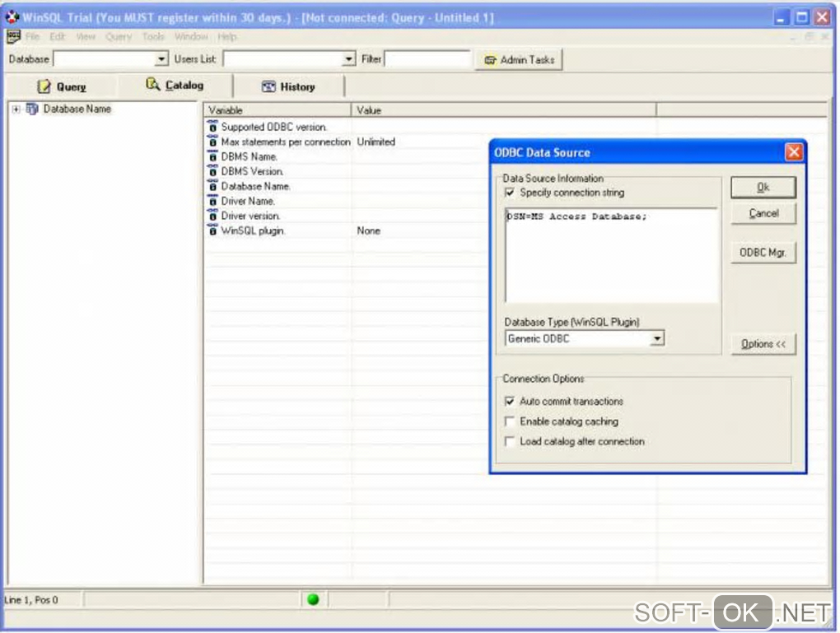Switch to the History tab
The image size is (840, 633).
coord(289,86)
